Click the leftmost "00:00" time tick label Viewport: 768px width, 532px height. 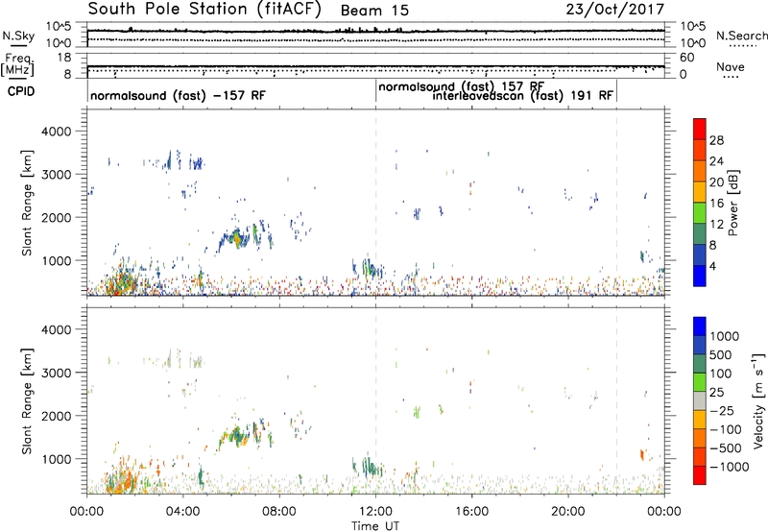[x=86, y=512]
